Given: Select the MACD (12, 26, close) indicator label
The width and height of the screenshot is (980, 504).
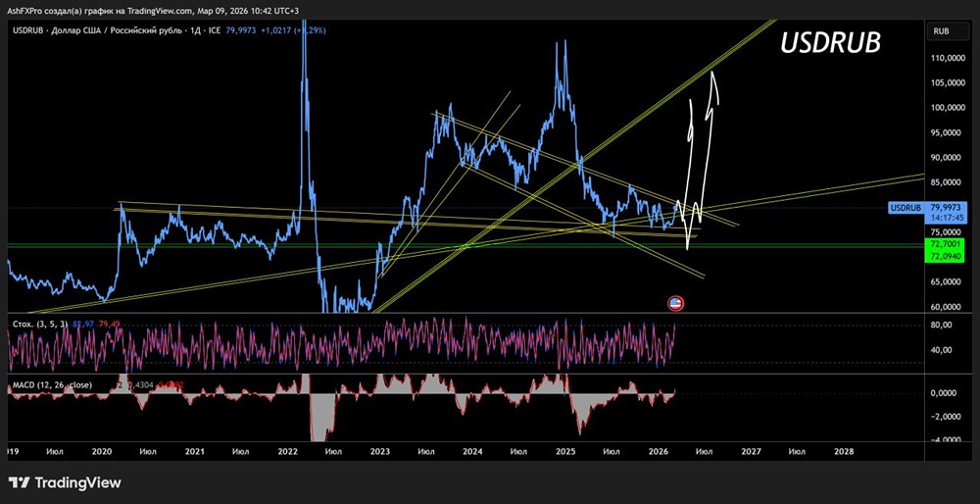Looking at the screenshot, I should pyautogui.click(x=52, y=385).
